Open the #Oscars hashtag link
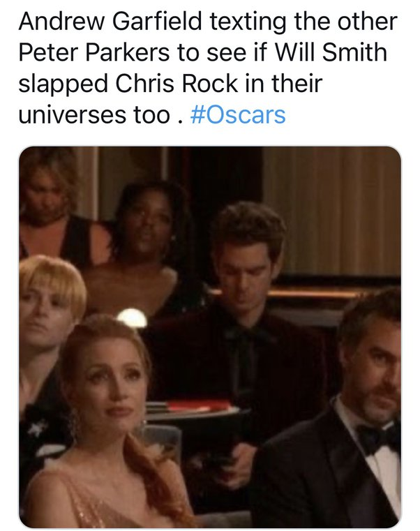The image size is (420, 531). pyautogui.click(x=238, y=115)
